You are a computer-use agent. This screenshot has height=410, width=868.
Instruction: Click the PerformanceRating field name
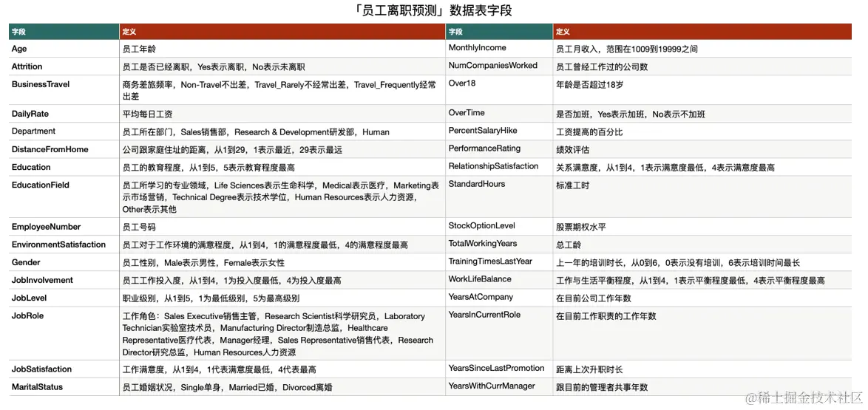(x=484, y=148)
